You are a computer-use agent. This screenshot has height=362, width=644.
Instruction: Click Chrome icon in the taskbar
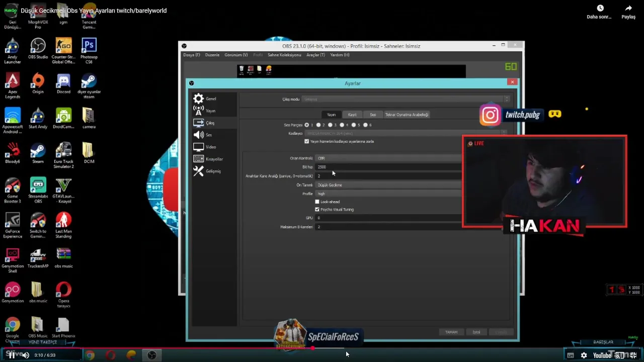click(90, 355)
